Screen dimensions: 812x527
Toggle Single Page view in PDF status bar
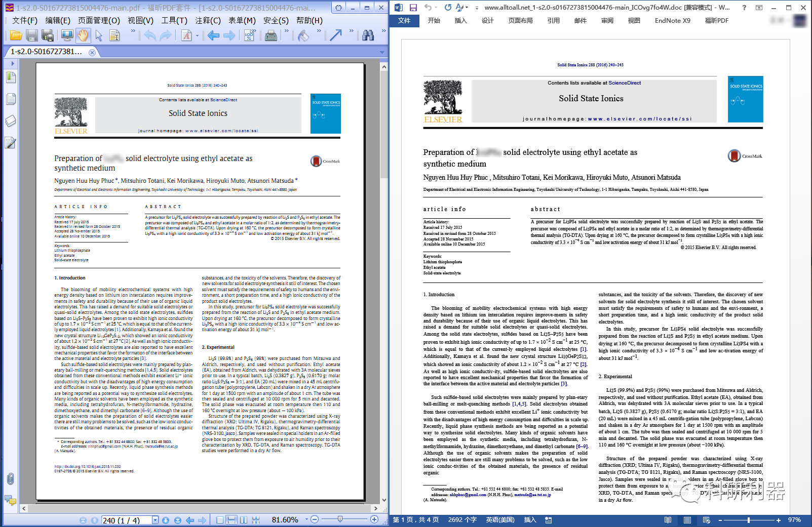click(220, 520)
